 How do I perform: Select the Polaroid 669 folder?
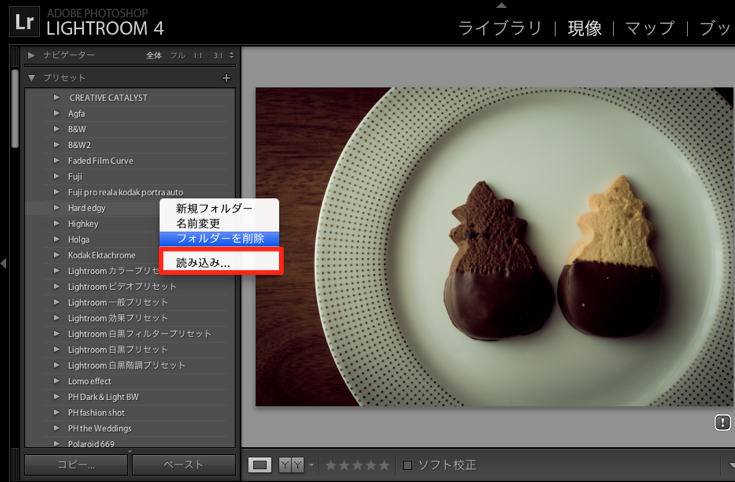(x=91, y=444)
